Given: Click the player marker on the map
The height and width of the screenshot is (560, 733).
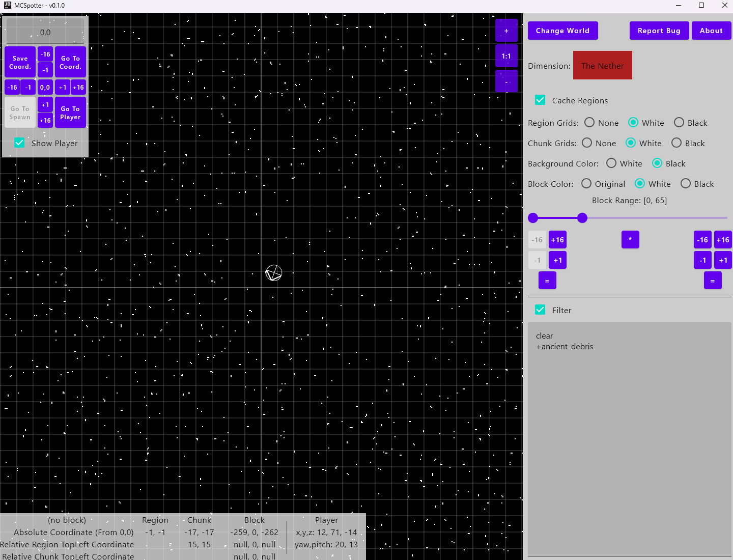Looking at the screenshot, I should tap(274, 273).
